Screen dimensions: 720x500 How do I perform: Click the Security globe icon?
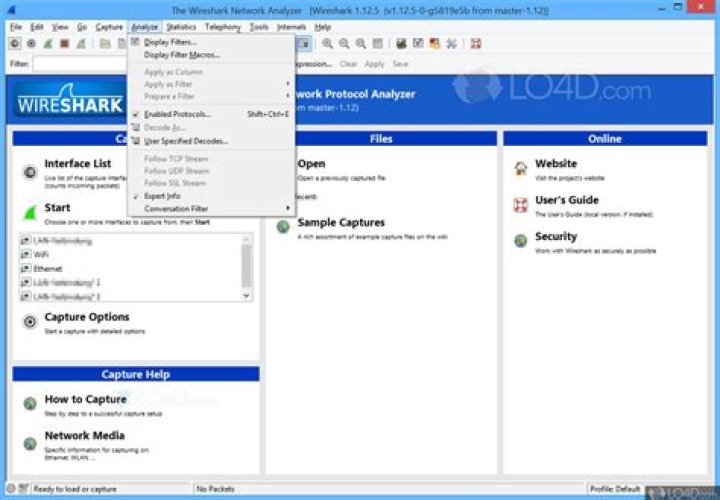(x=520, y=240)
